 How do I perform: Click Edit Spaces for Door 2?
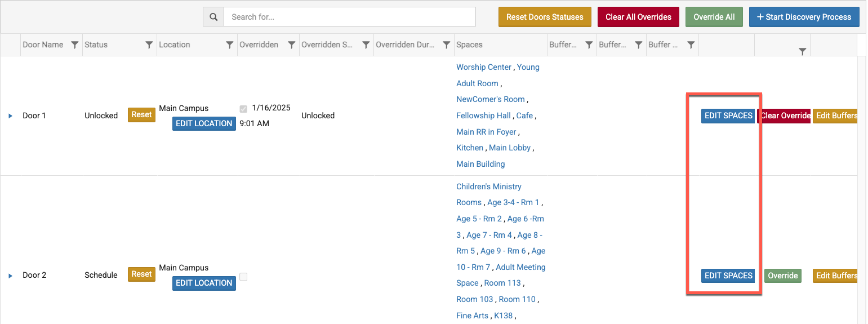click(728, 276)
